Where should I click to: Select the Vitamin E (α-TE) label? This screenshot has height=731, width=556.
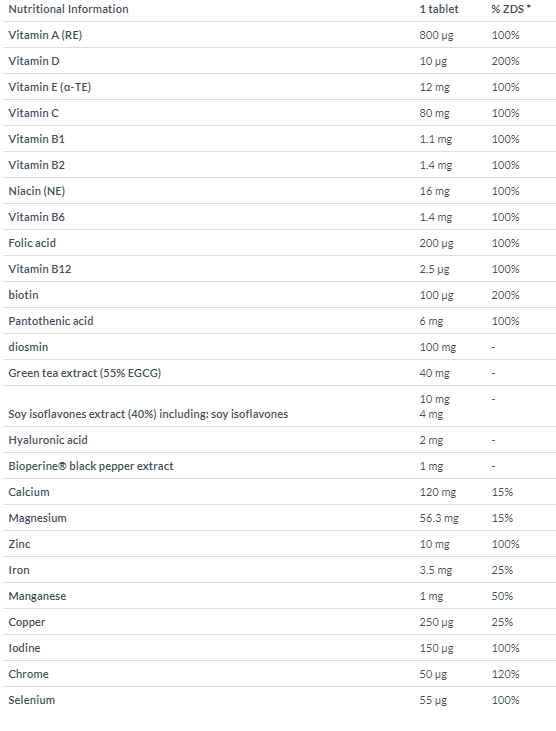point(50,87)
